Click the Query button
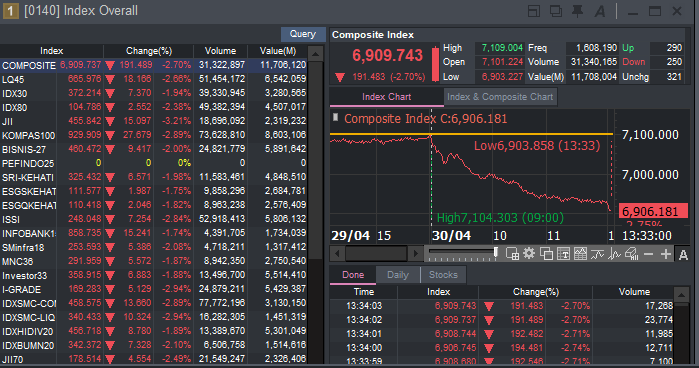The height and width of the screenshot is (368, 699). pos(303,34)
